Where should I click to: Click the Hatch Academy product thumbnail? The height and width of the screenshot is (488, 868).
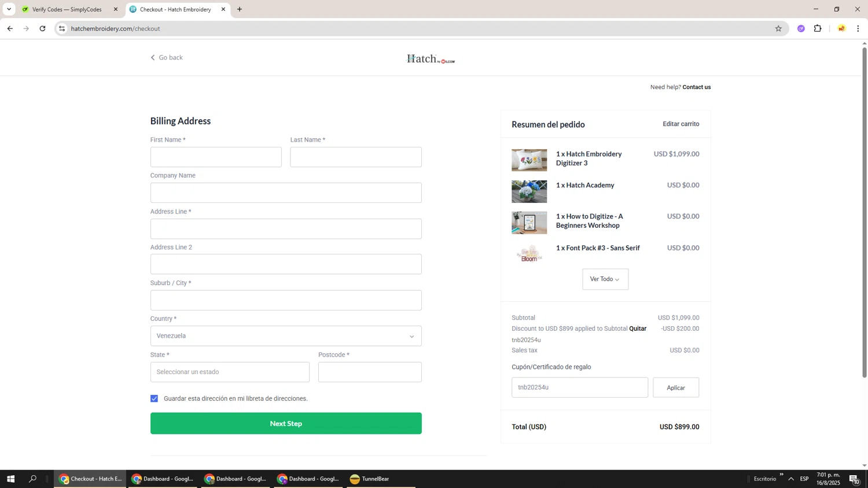click(x=529, y=191)
